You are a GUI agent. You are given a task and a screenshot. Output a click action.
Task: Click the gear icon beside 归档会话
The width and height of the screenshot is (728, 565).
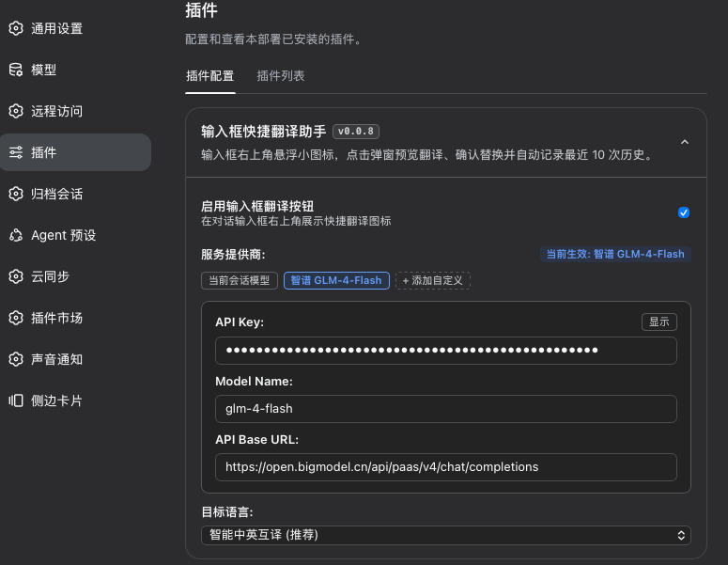pyautogui.click(x=16, y=194)
